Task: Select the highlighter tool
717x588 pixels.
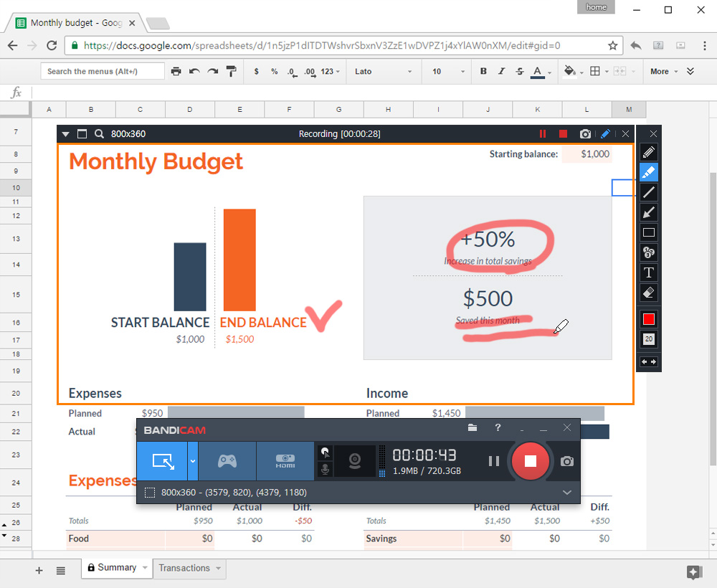Action: 648,172
